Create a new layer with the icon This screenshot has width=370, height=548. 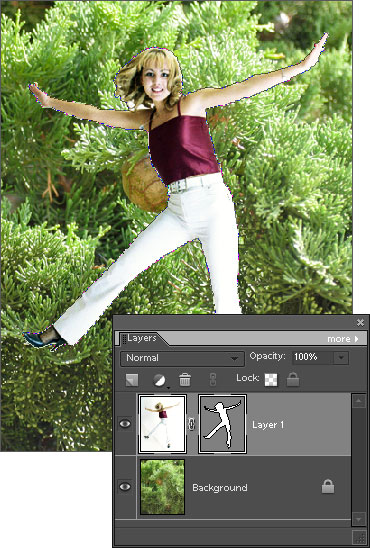[132, 380]
